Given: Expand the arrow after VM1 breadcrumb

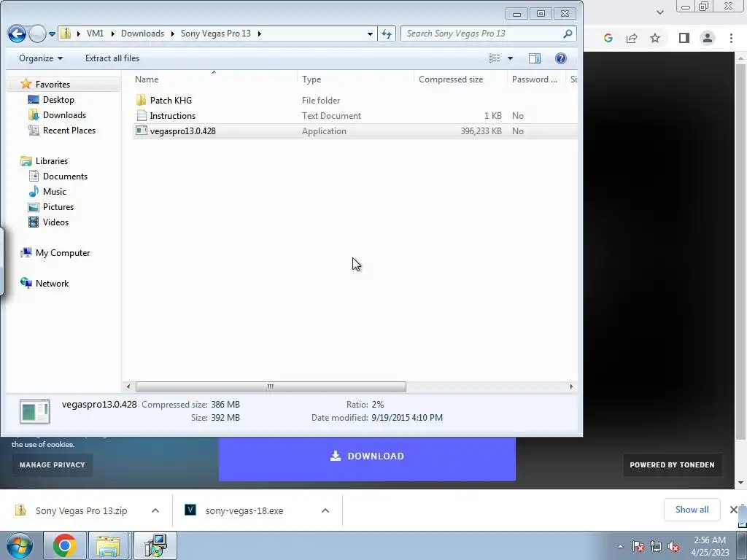Looking at the screenshot, I should [112, 34].
